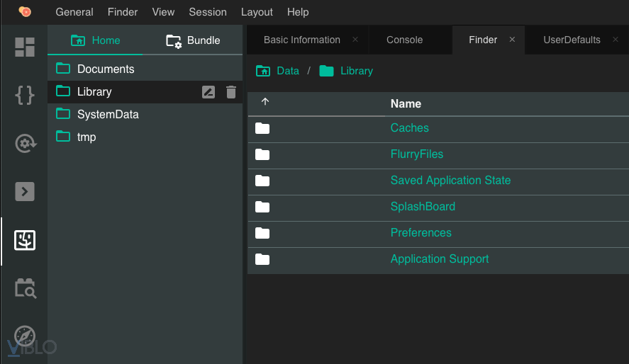Open the Application Support folder
Screen dimensions: 629x364
[439, 259]
